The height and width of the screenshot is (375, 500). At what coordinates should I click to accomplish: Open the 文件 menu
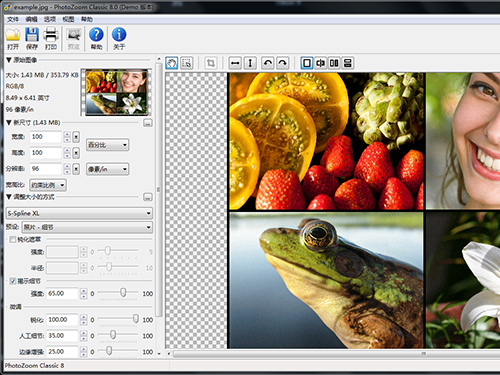[13, 19]
